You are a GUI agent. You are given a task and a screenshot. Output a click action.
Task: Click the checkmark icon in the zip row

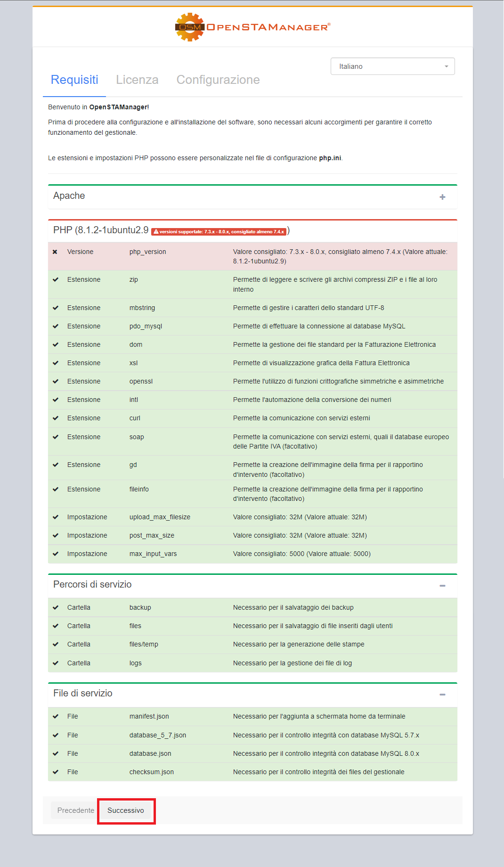pyautogui.click(x=56, y=280)
